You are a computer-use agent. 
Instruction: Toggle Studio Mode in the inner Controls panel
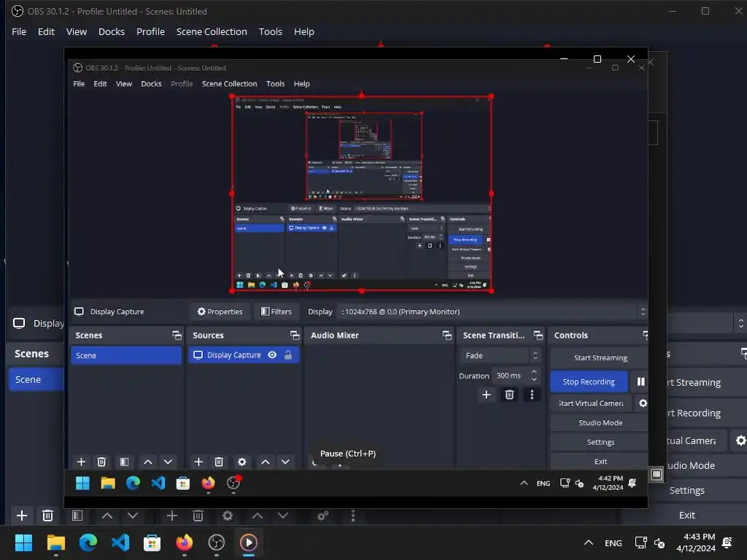(x=600, y=422)
